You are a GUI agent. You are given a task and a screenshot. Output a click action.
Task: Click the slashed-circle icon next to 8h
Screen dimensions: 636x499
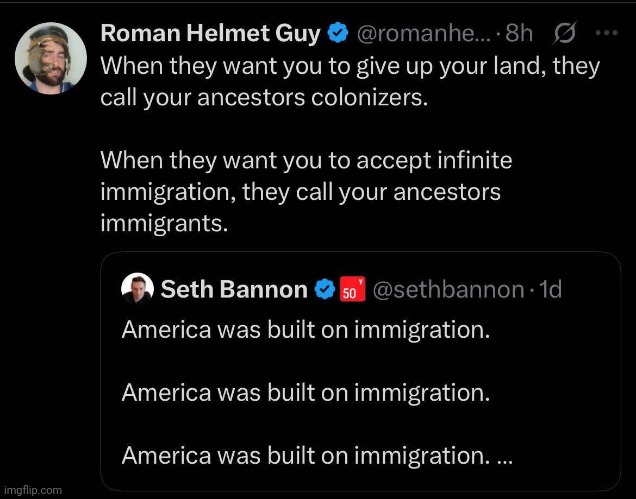pyautogui.click(x=564, y=34)
